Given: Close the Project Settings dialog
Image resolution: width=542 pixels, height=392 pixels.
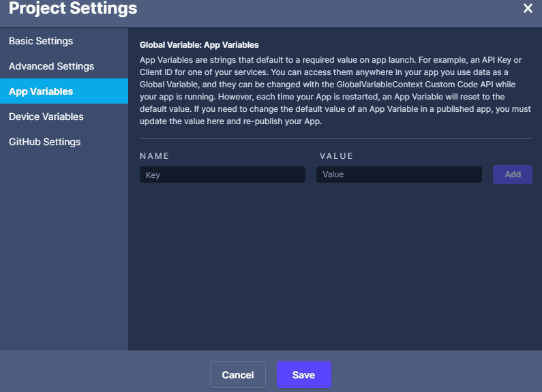Looking at the screenshot, I should click(x=528, y=9).
